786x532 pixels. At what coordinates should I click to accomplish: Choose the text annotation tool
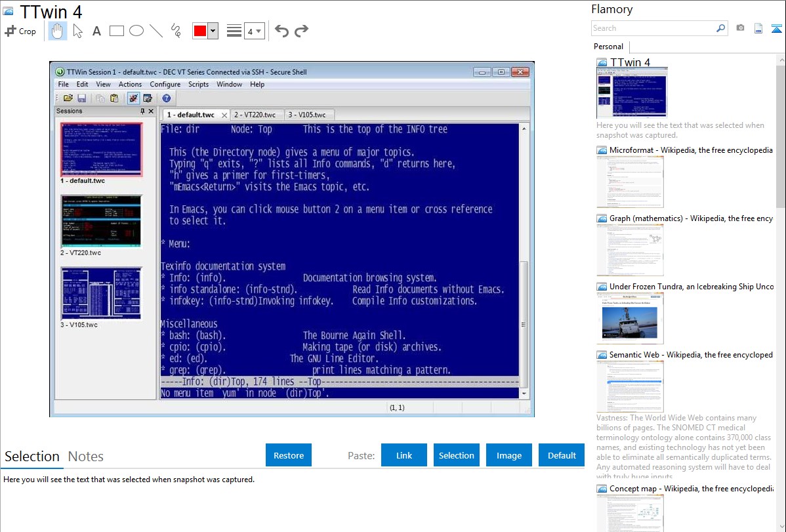[x=96, y=31]
